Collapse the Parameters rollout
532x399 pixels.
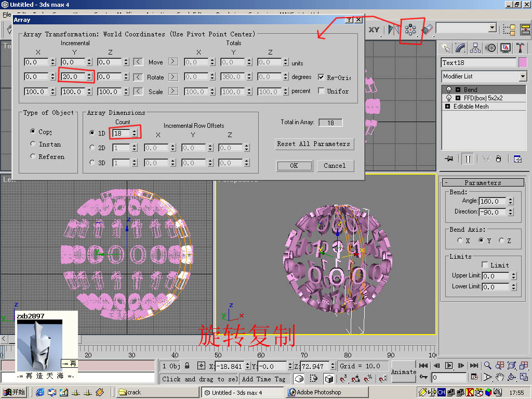[x=483, y=182]
